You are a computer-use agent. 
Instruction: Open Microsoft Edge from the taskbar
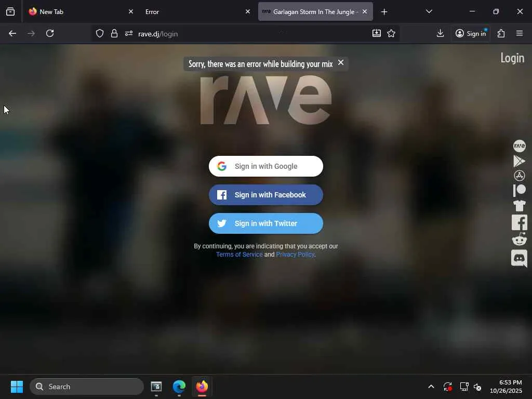tap(179, 387)
